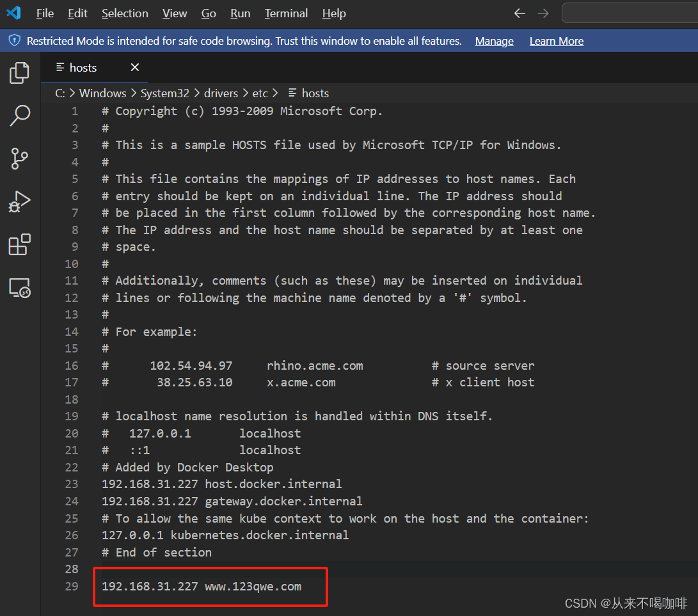Click line number 23 in gutter
Image resolution: width=698 pixels, height=616 pixels.
tap(72, 484)
